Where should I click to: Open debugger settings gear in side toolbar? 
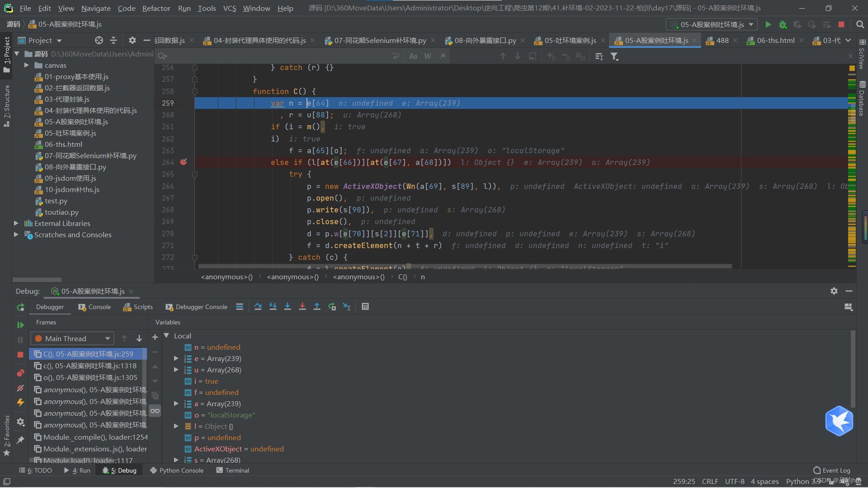click(20, 422)
